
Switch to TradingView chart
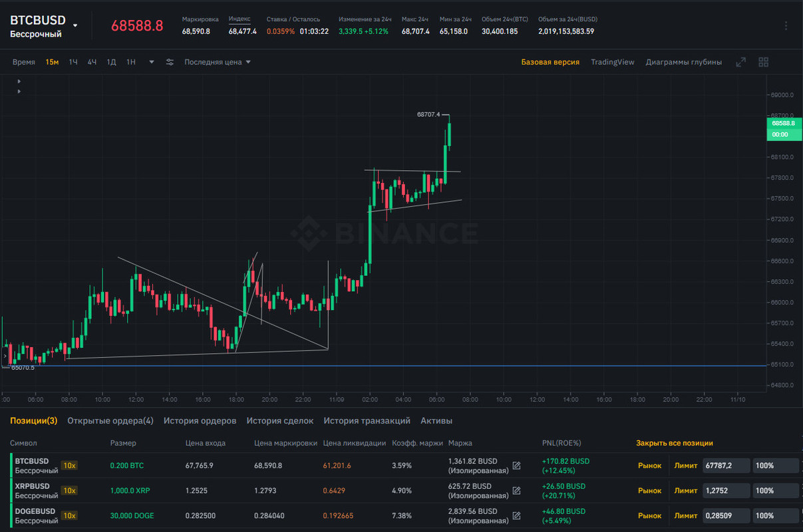[x=613, y=62]
